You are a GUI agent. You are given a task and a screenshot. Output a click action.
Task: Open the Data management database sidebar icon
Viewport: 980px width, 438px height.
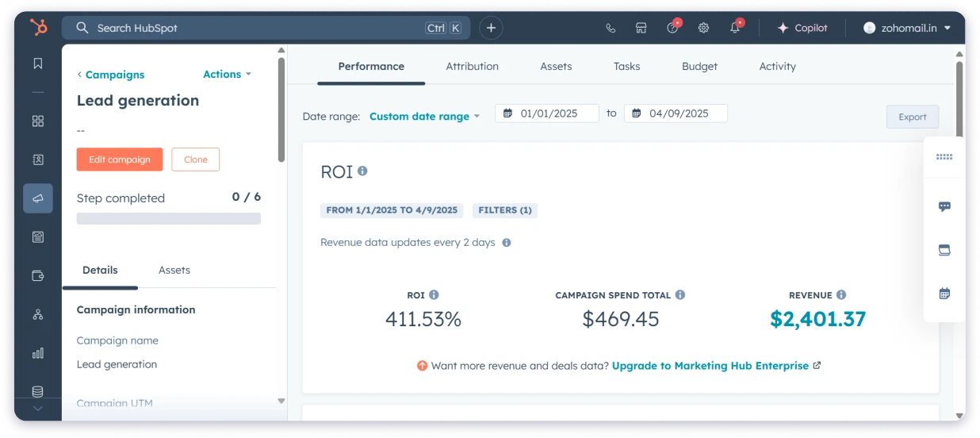38,391
